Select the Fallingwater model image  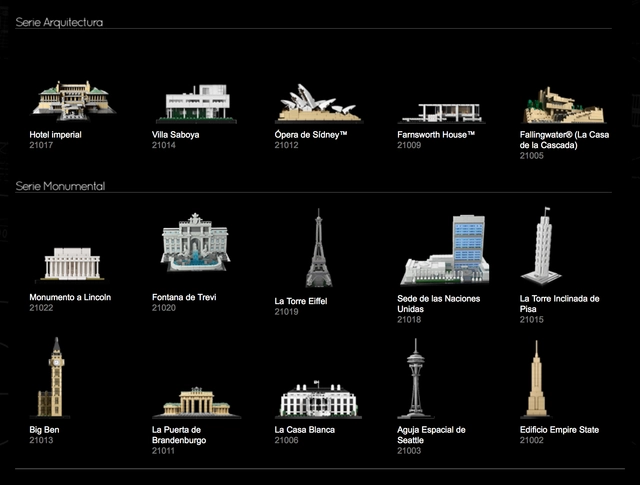tap(564, 105)
